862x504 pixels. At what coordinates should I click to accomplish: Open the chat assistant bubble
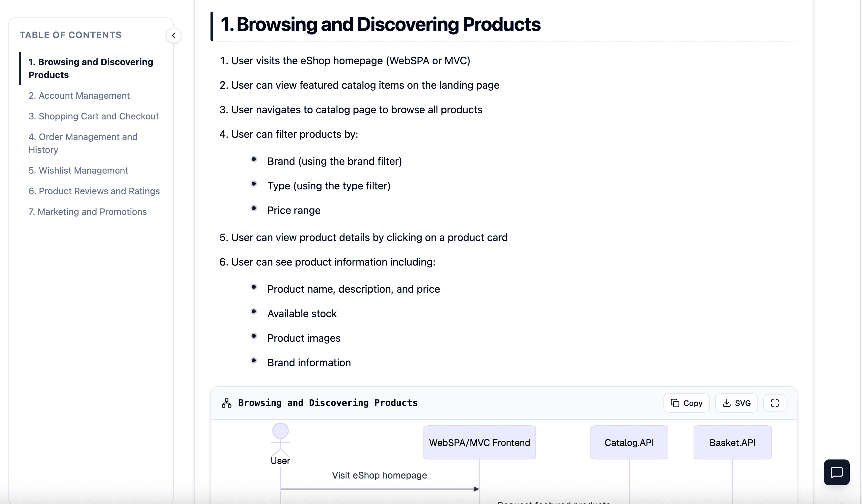coord(836,472)
